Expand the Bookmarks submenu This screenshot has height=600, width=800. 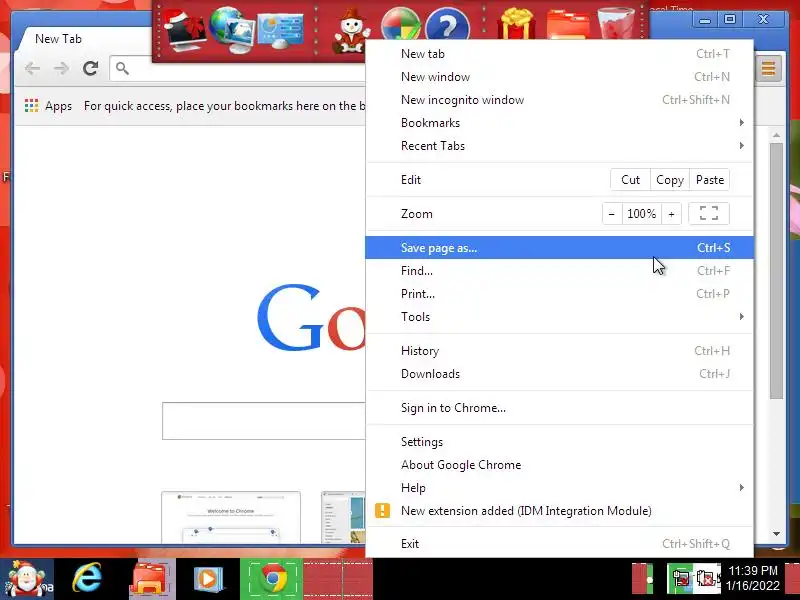559,122
